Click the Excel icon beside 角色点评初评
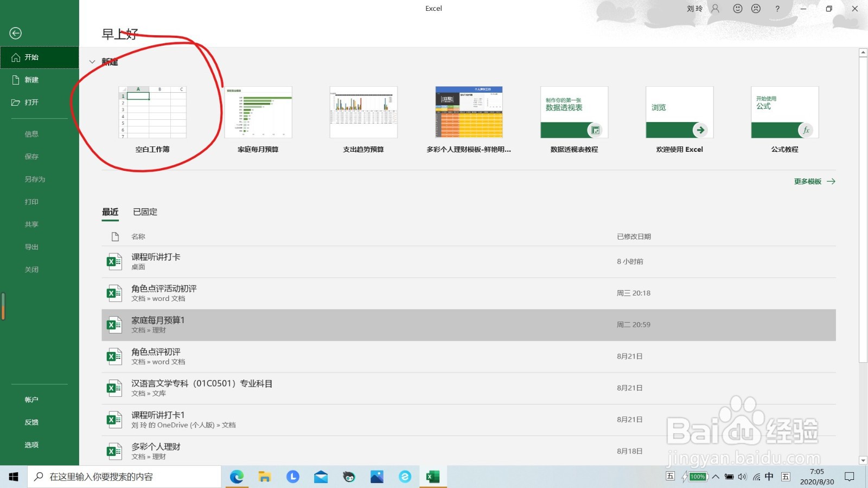The width and height of the screenshot is (868, 488). coord(114,357)
